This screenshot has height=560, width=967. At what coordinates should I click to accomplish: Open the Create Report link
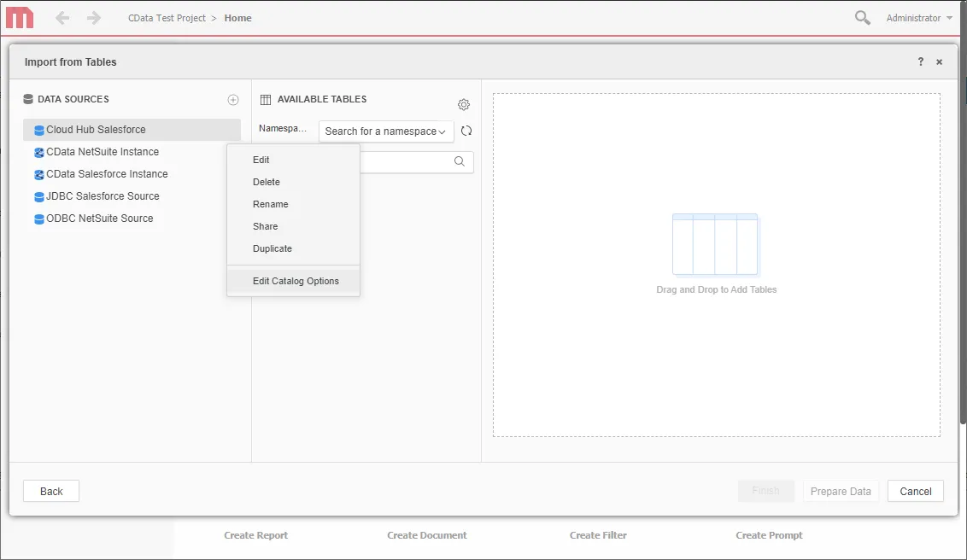tap(255, 535)
